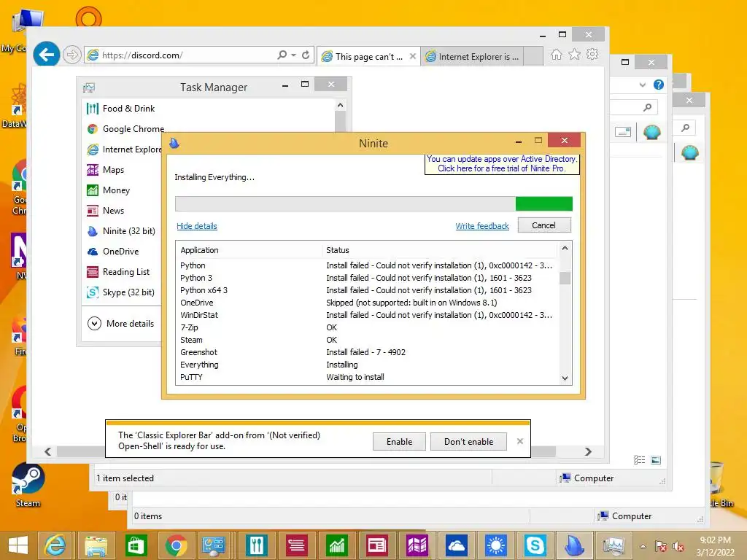The image size is (747, 560).
Task: Open the News taskbar icon
Action: point(377,545)
